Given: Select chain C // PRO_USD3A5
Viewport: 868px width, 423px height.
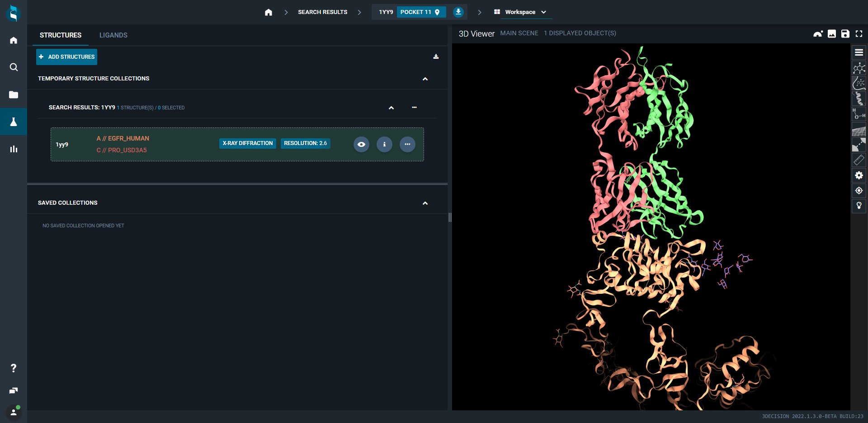Looking at the screenshot, I should click(x=121, y=150).
